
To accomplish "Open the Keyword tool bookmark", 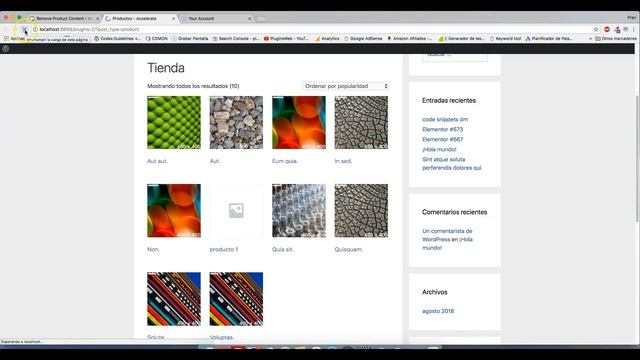I will [505, 38].
